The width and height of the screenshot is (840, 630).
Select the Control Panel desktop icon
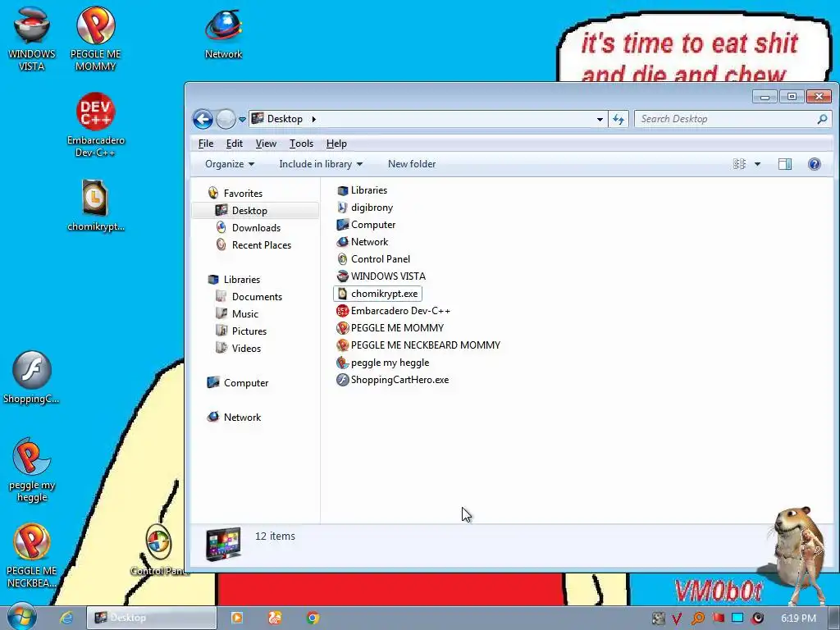click(x=158, y=550)
